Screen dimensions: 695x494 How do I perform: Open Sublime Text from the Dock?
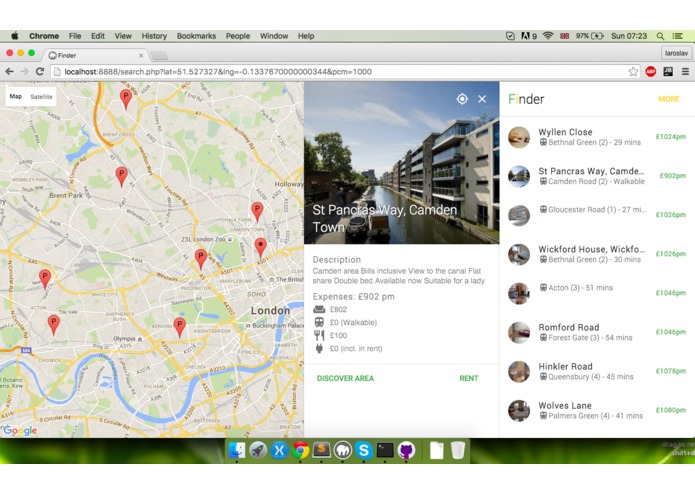[x=321, y=450]
